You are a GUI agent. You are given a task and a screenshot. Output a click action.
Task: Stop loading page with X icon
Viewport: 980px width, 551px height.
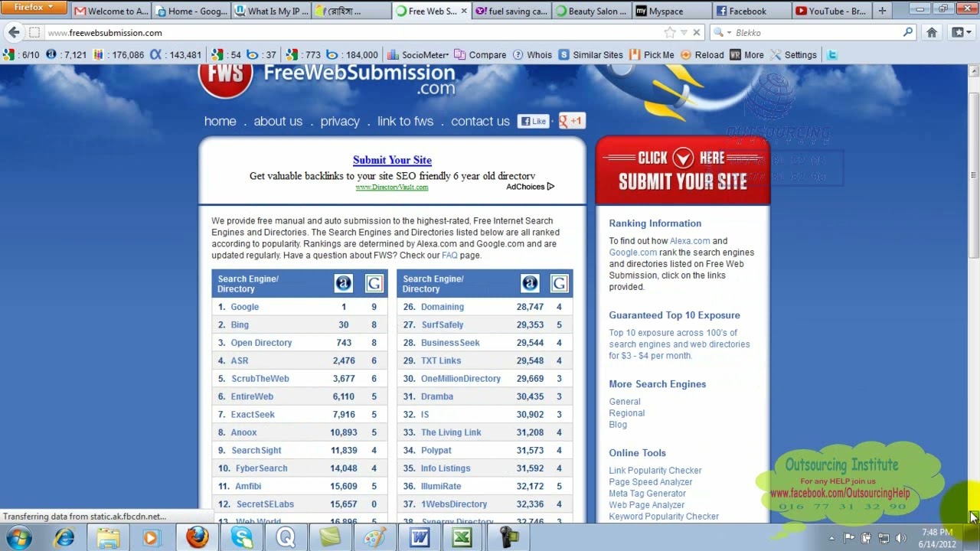tap(697, 32)
